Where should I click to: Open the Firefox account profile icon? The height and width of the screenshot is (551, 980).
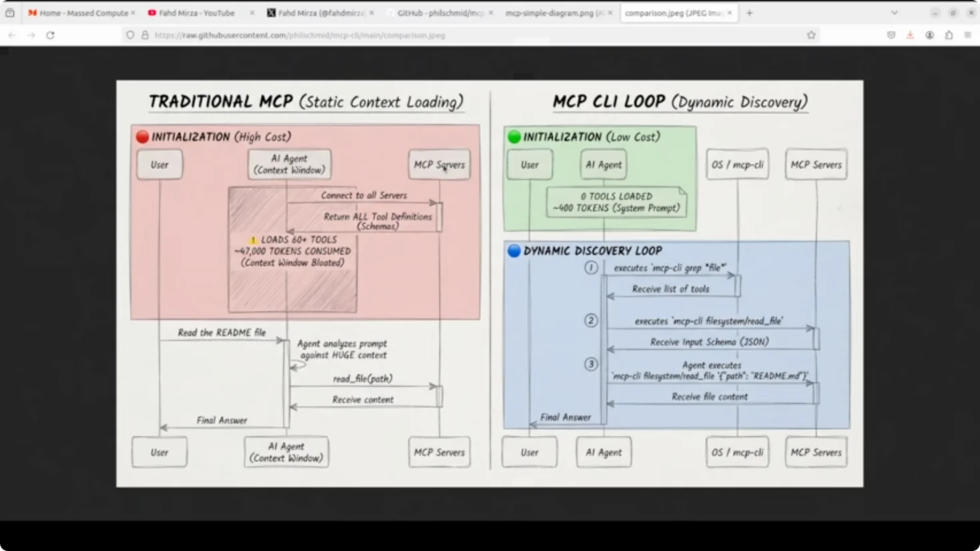click(x=929, y=35)
